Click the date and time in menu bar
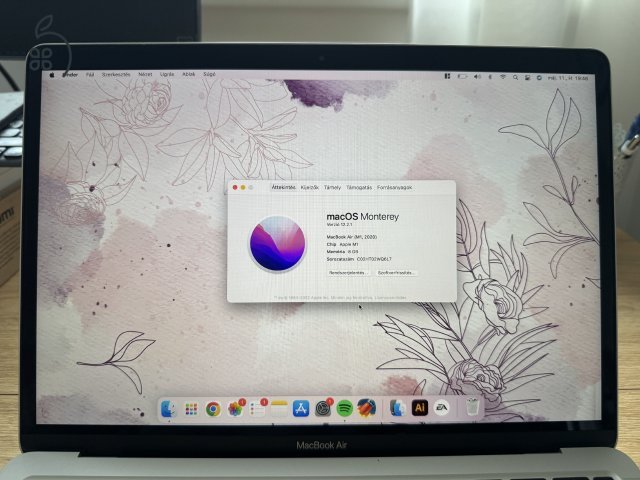 pos(568,78)
